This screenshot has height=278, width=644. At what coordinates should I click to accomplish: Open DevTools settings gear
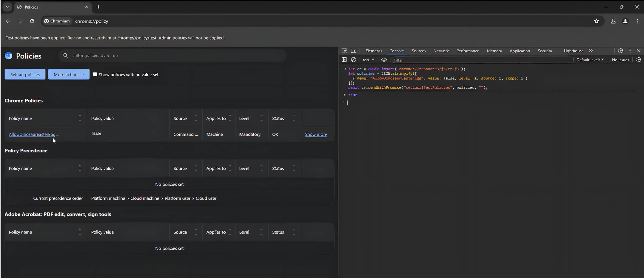(x=621, y=51)
